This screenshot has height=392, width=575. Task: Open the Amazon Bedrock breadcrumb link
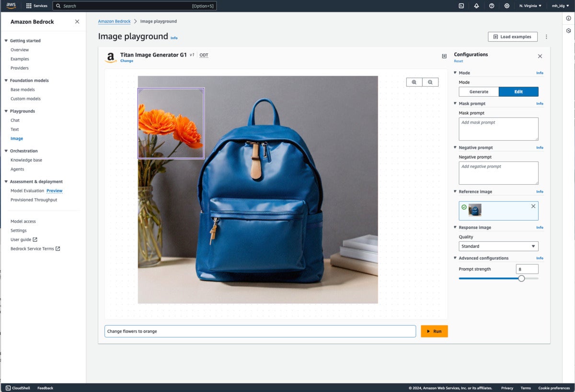114,21
